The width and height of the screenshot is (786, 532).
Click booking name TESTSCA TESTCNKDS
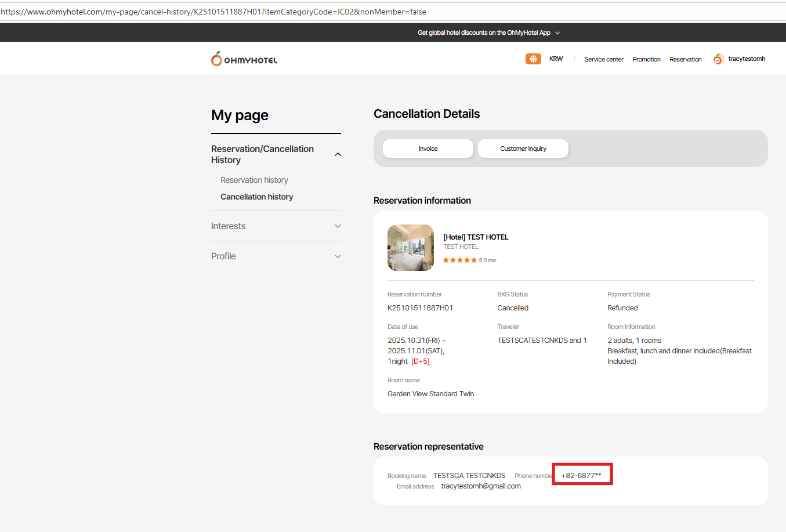tap(469, 476)
